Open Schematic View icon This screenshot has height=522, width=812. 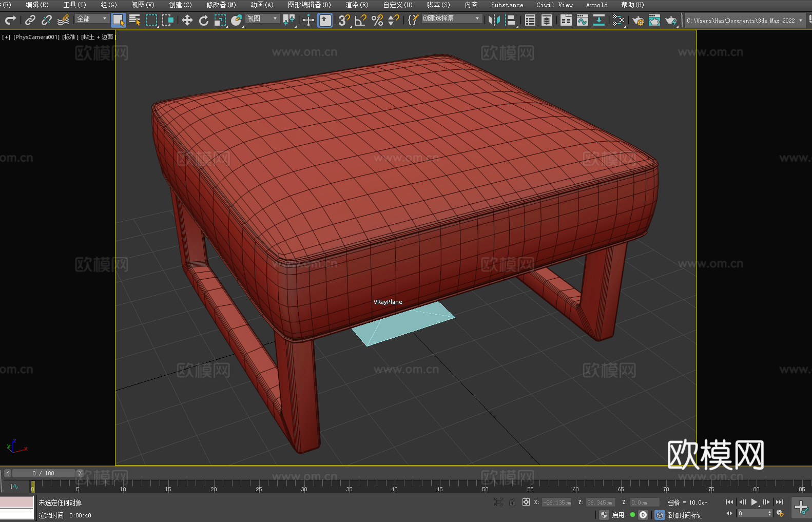pos(618,20)
